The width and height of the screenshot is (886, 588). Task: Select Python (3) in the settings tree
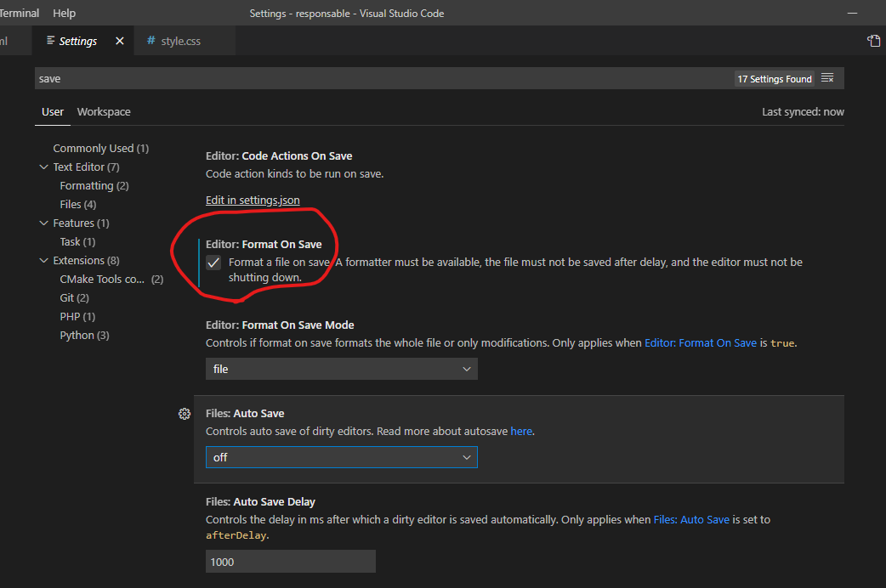point(85,335)
